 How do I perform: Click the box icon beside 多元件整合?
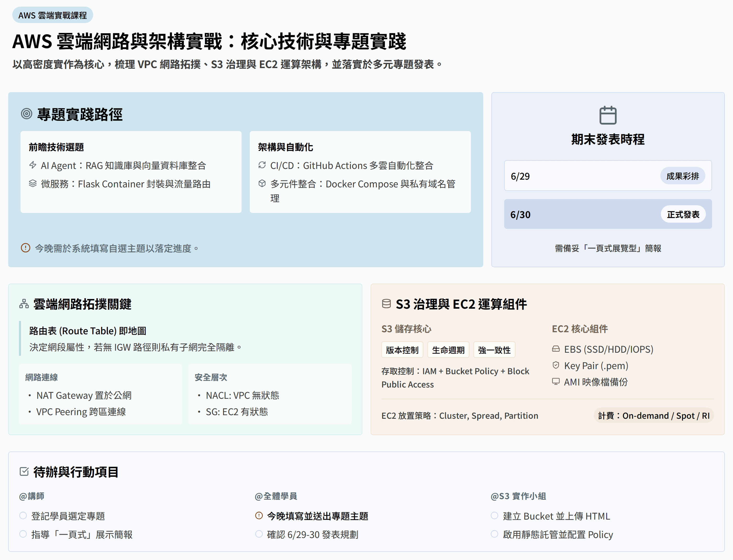pyautogui.click(x=262, y=183)
